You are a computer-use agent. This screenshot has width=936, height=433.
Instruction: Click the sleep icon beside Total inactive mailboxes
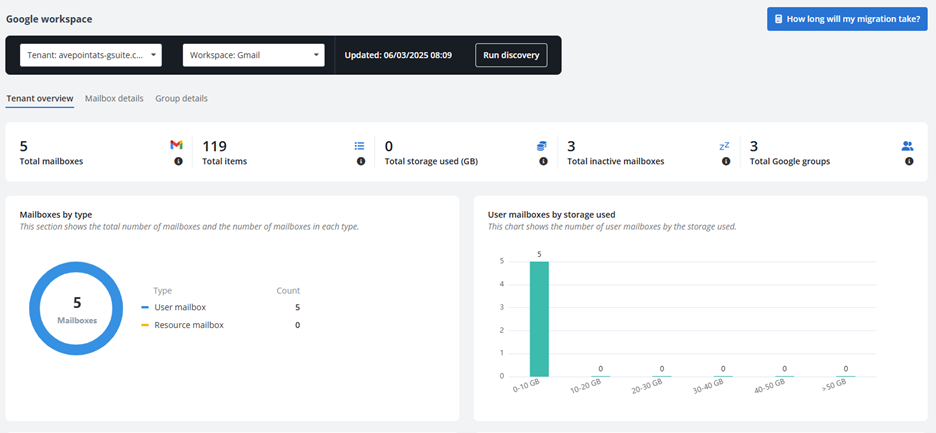tap(725, 146)
